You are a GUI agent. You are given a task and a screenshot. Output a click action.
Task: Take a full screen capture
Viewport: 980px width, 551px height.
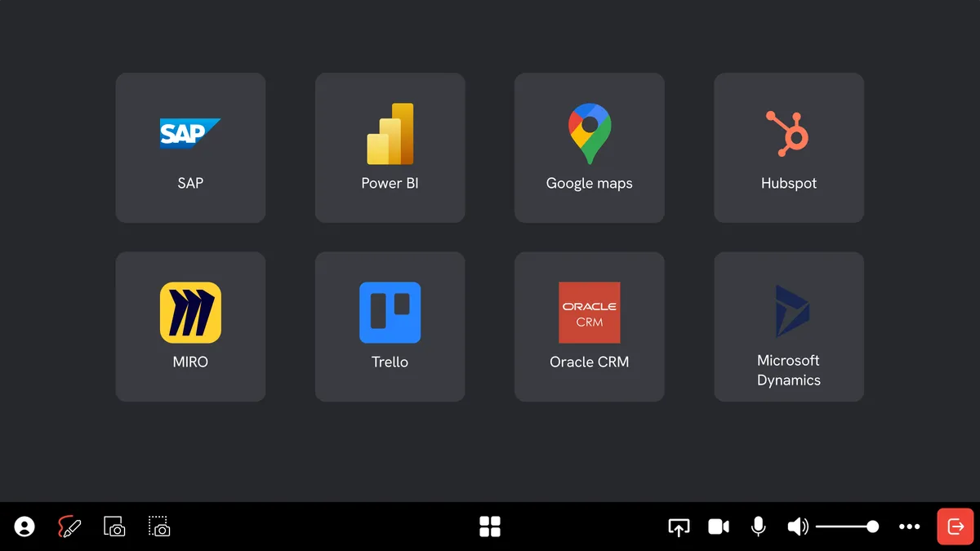coord(114,527)
